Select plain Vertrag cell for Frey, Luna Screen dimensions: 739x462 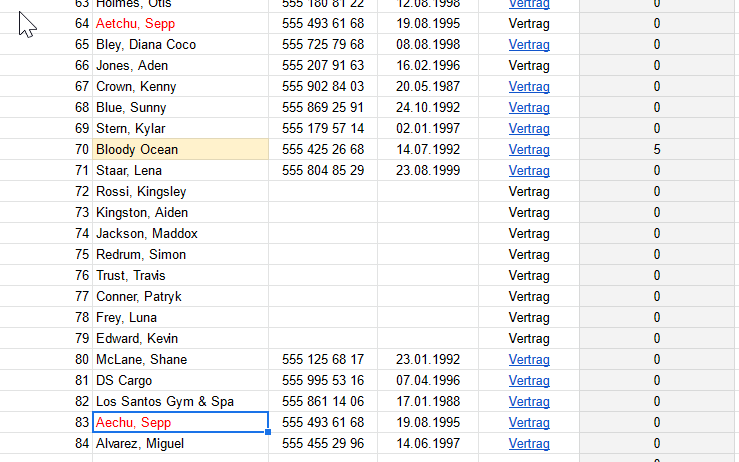point(529,318)
